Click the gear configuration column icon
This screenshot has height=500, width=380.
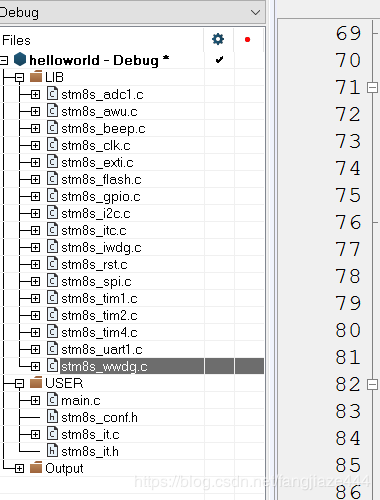point(218,39)
